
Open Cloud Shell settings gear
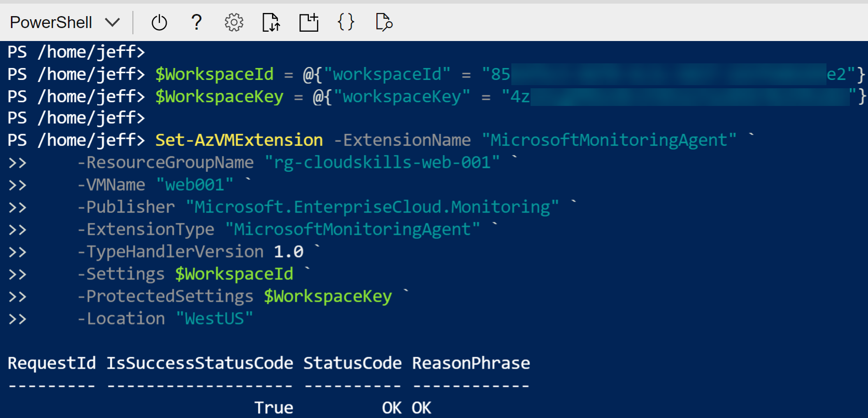pos(234,22)
